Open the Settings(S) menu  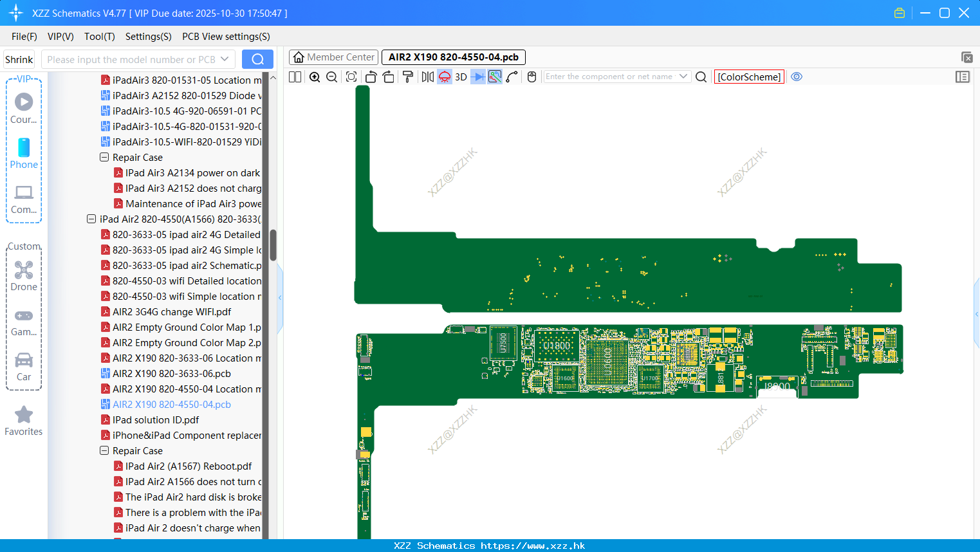click(x=149, y=37)
